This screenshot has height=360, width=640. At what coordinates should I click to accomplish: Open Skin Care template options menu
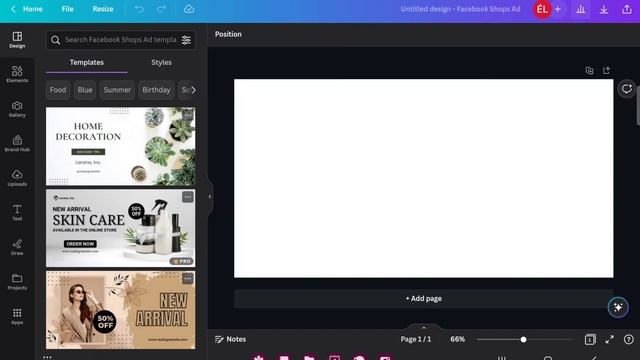[x=187, y=197]
